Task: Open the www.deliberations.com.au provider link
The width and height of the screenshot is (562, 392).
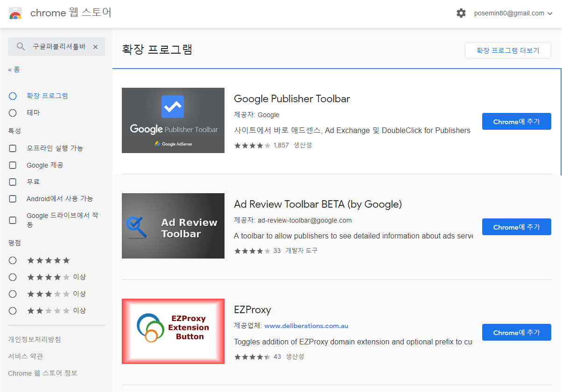Action: click(306, 326)
